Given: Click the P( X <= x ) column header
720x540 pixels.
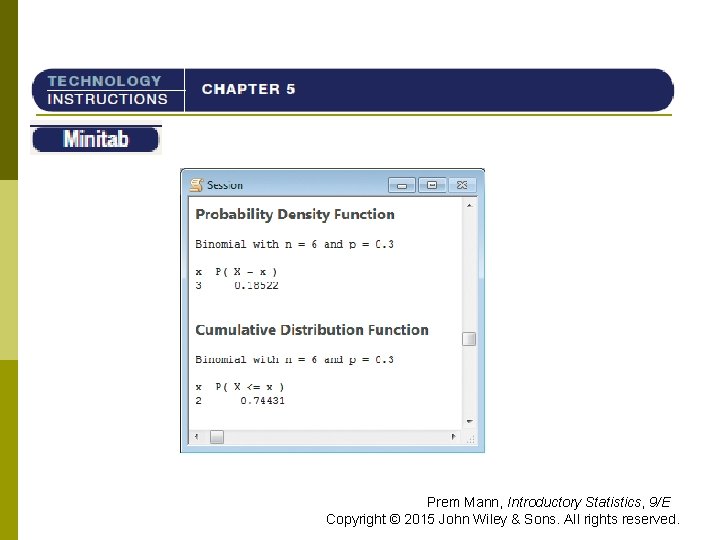Looking at the screenshot, I should point(250,387).
